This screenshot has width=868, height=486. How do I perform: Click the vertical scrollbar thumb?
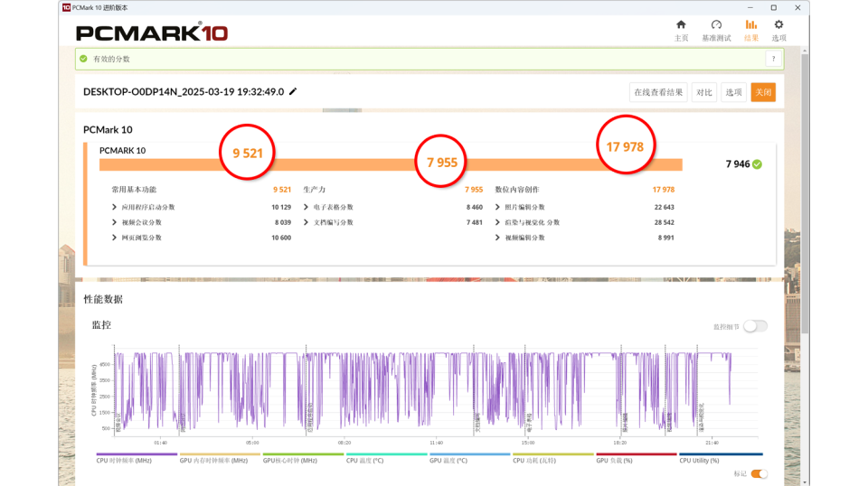point(805,193)
